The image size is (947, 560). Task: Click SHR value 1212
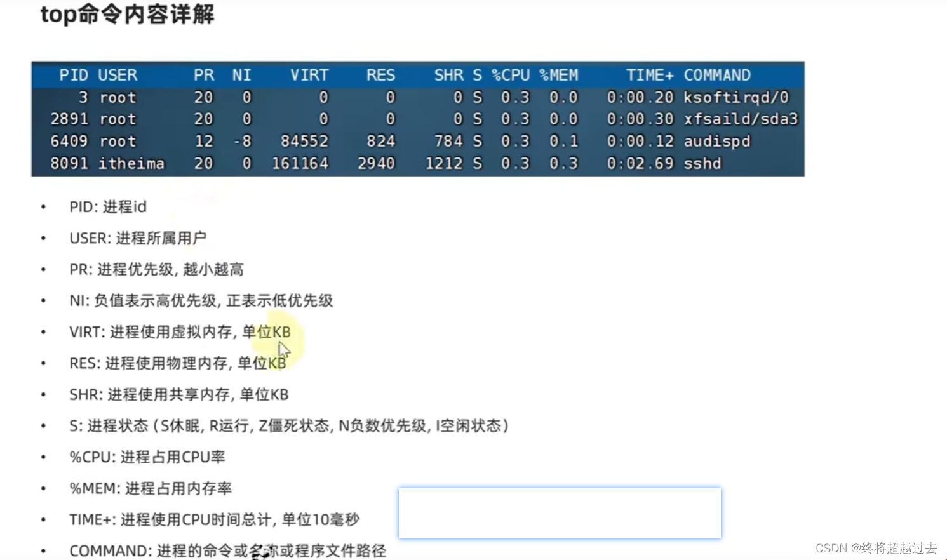click(x=445, y=163)
